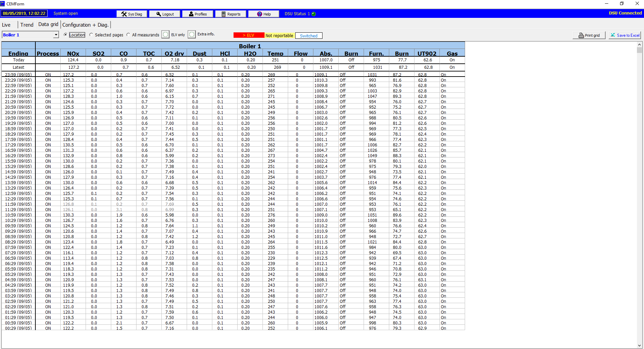Click the yellow Not reportable legend

click(279, 35)
